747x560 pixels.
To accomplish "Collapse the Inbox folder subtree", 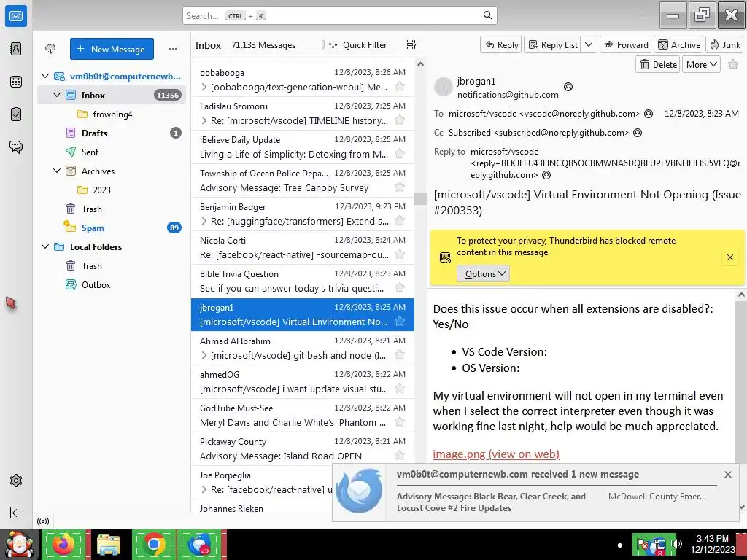I will pos(57,95).
